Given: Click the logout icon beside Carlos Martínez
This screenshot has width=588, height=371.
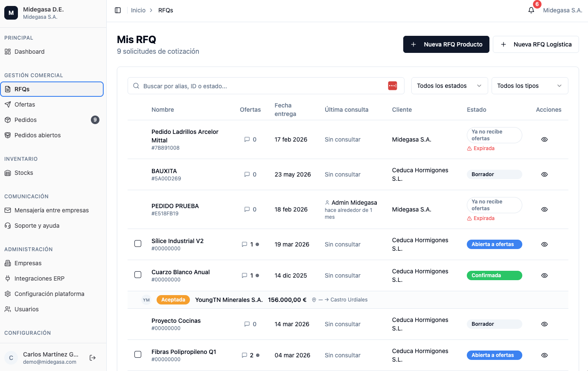Looking at the screenshot, I should click(93, 358).
